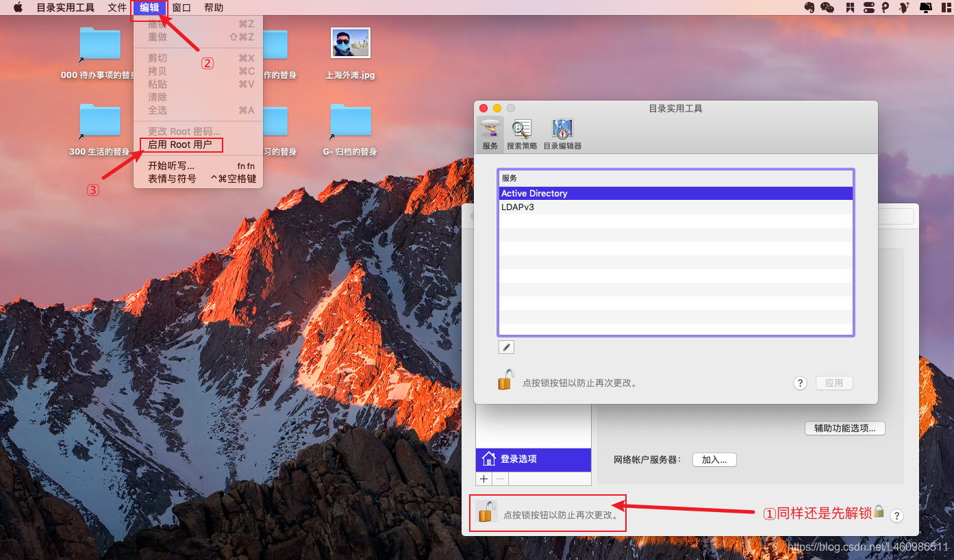Viewport: 954px width, 560px height.
Task: Open the 文件 menu
Action: pyautogui.click(x=117, y=8)
